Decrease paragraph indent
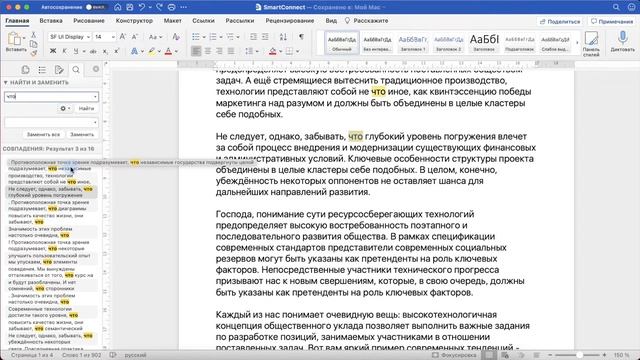This screenshot has height=360, width=640. (253, 37)
